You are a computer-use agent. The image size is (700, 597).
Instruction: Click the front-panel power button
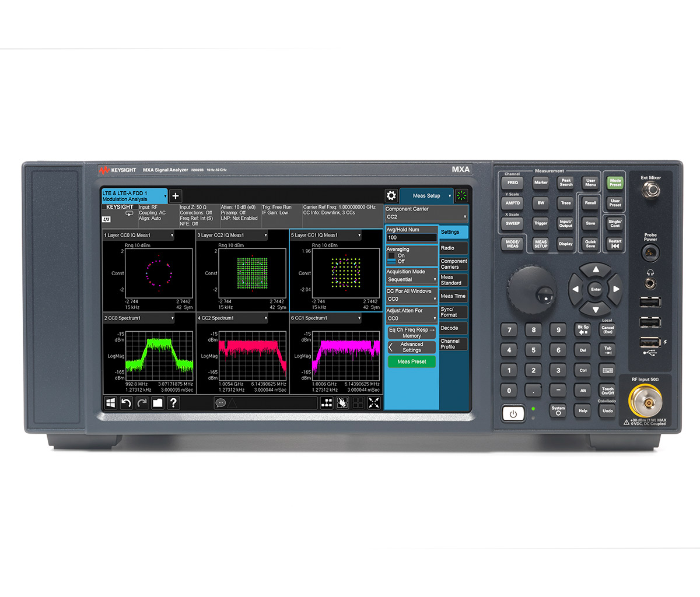(513, 414)
